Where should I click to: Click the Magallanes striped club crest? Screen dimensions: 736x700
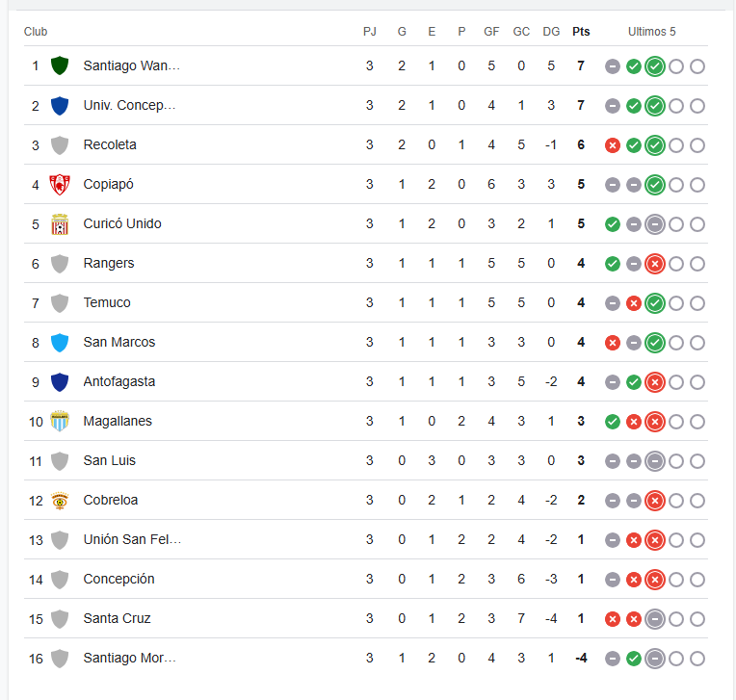[60, 422]
